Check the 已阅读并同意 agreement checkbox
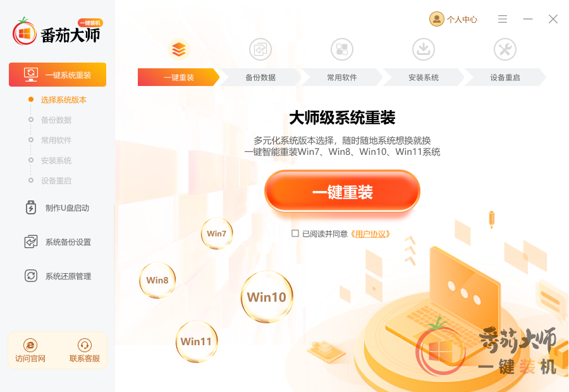569x392 pixels. [295, 233]
